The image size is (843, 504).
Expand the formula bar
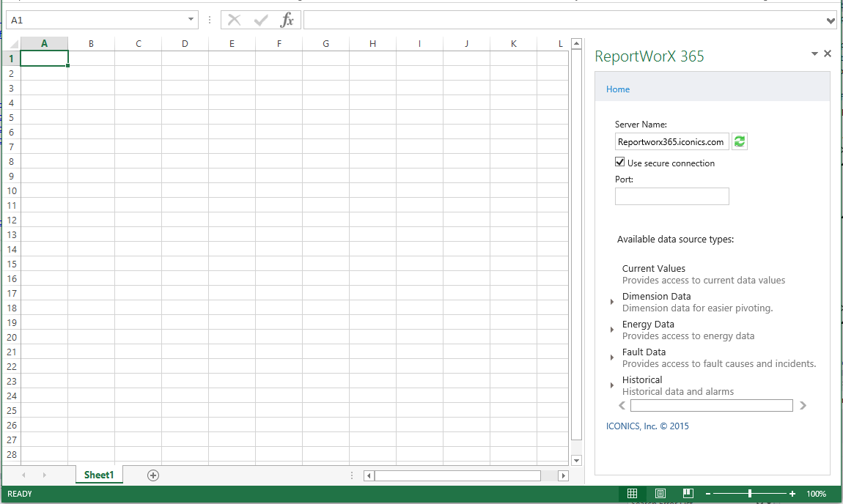(831, 21)
